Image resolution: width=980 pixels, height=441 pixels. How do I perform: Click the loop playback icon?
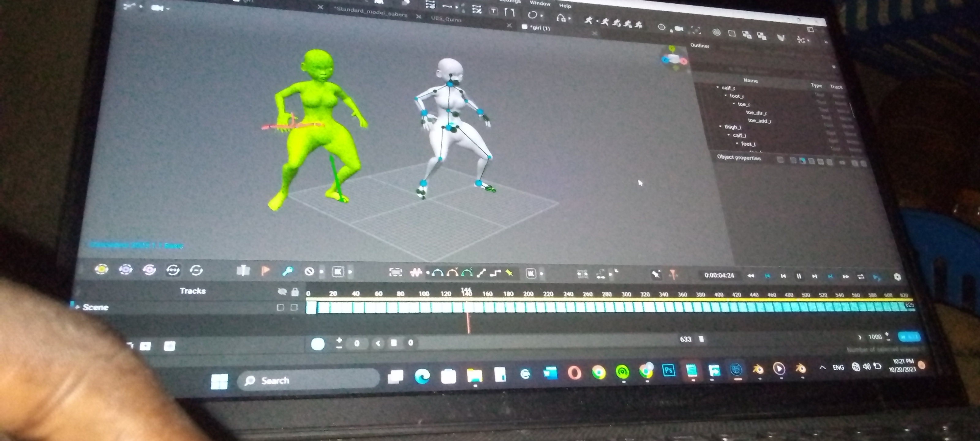click(861, 277)
